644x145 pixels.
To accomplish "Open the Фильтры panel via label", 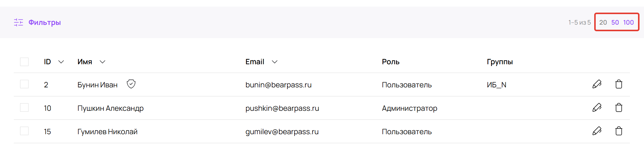I will click(x=45, y=23).
